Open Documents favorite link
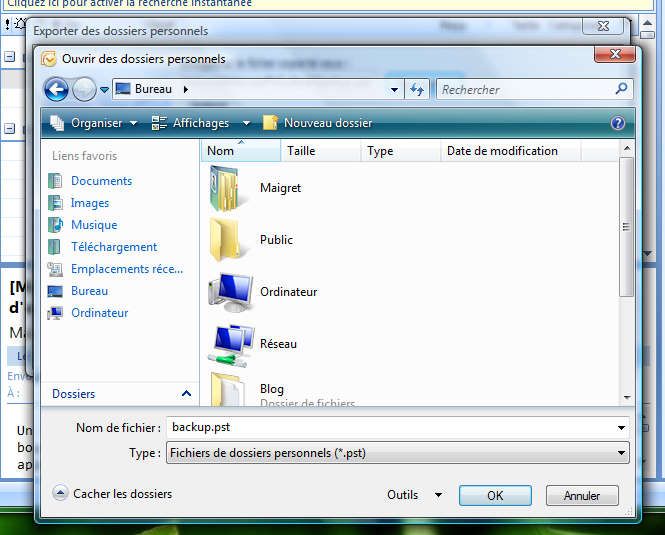This screenshot has width=665, height=535. pyautogui.click(x=102, y=181)
